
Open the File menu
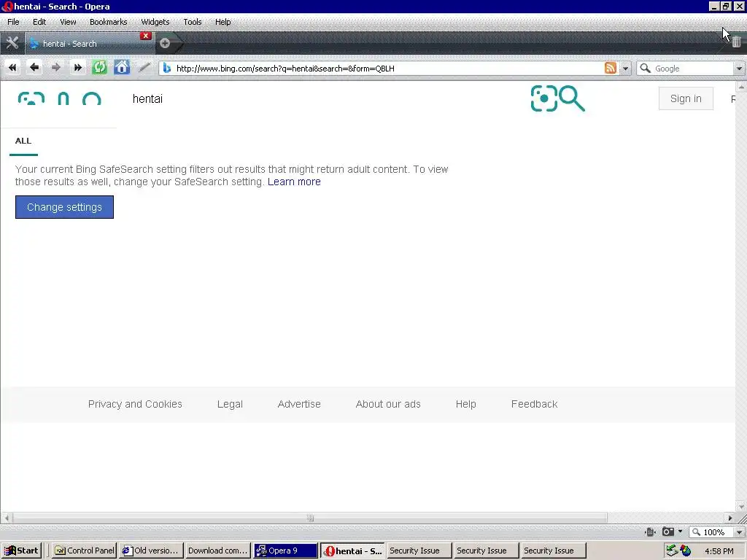[x=13, y=22]
